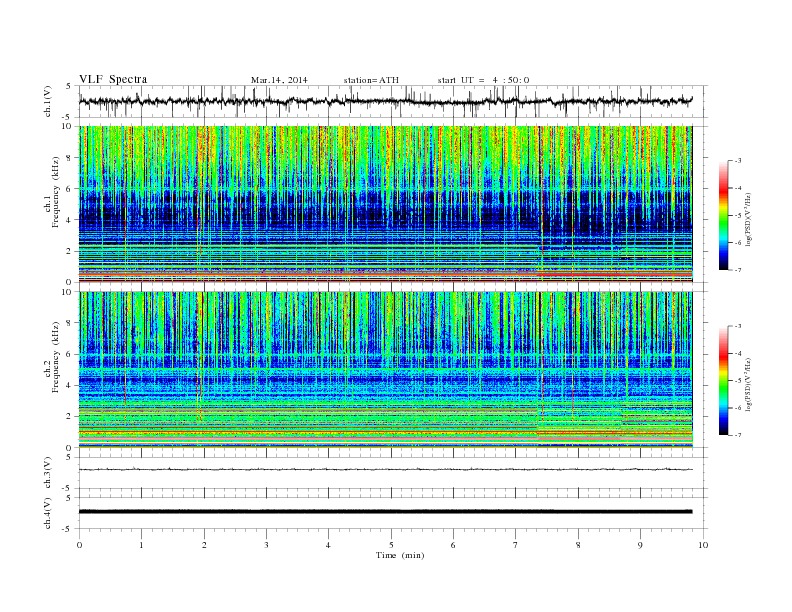
Task: Click the "ch.1(V)" waveform axis label
Action: coord(48,101)
